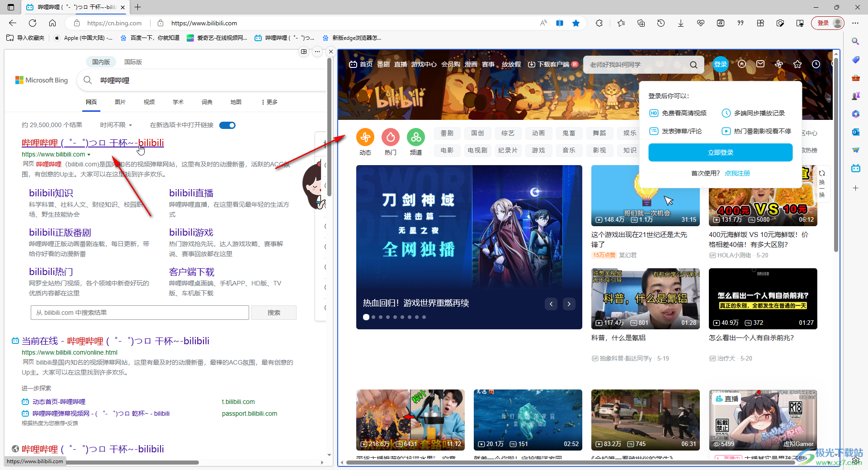The height and width of the screenshot is (470, 868).
Task: Click the browser back arrow
Action: click(13, 23)
